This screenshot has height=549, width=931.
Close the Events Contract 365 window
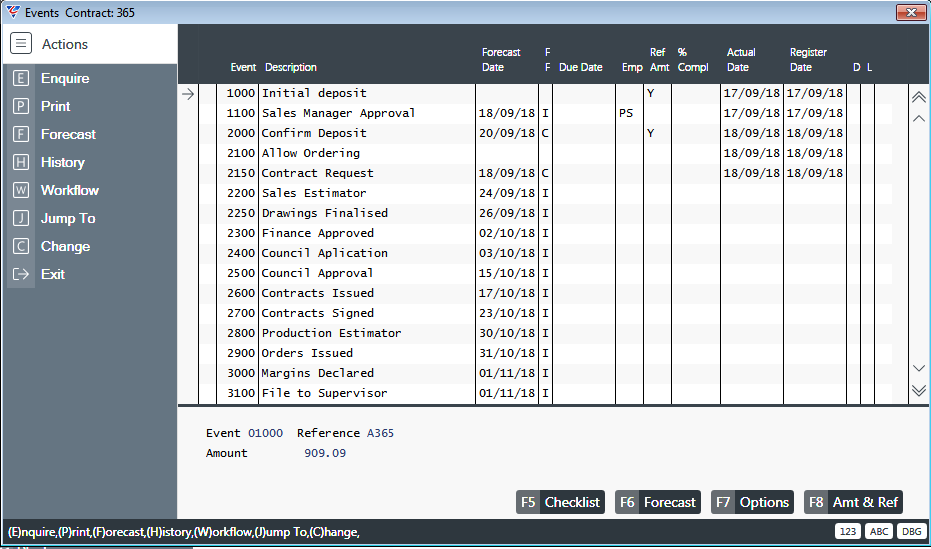(x=911, y=12)
